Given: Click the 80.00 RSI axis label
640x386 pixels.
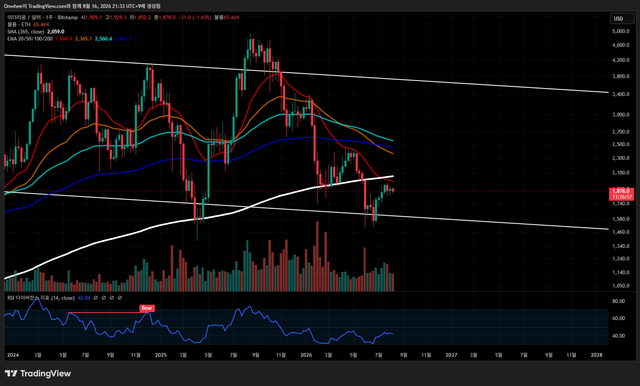Looking at the screenshot, I should pos(619,301).
